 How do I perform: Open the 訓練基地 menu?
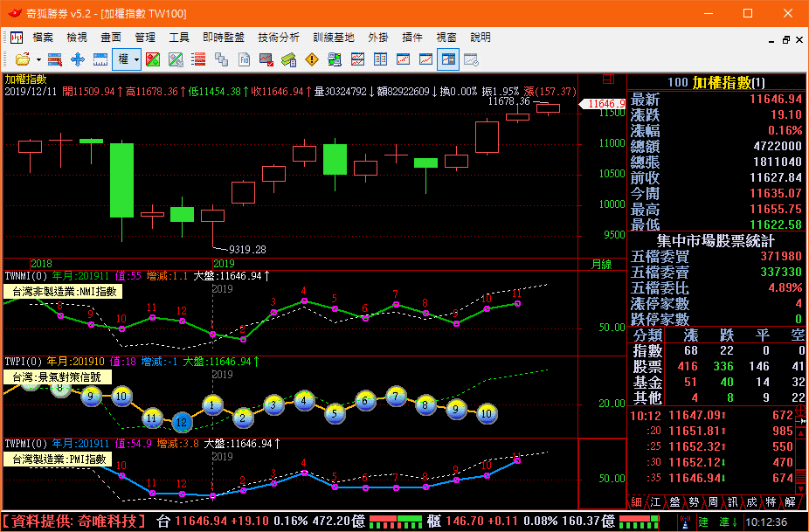[334, 38]
